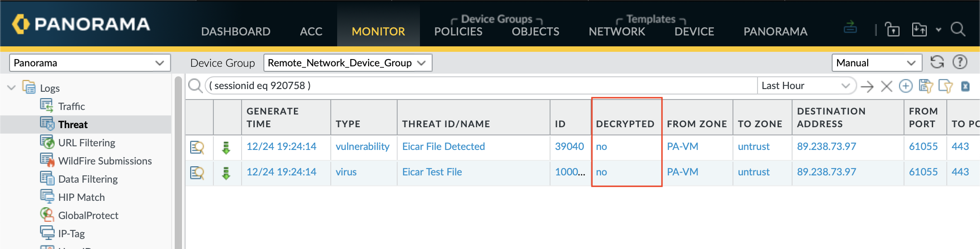Click the load filter icon

945,86
